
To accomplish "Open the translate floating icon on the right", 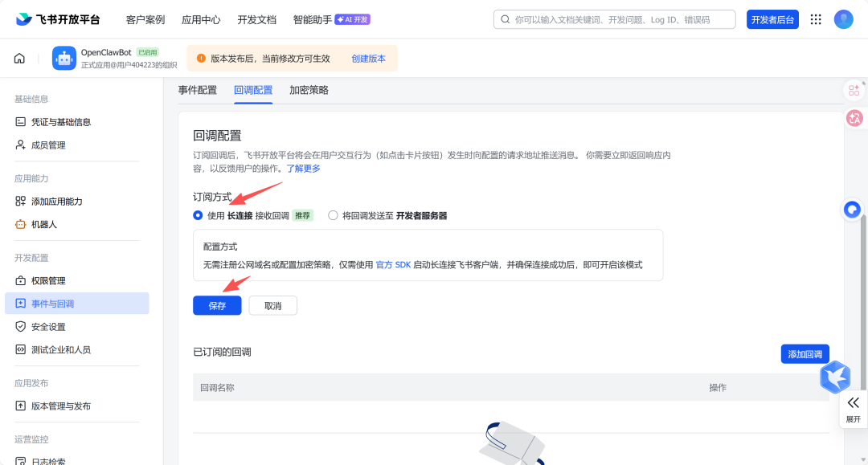I will [x=854, y=117].
